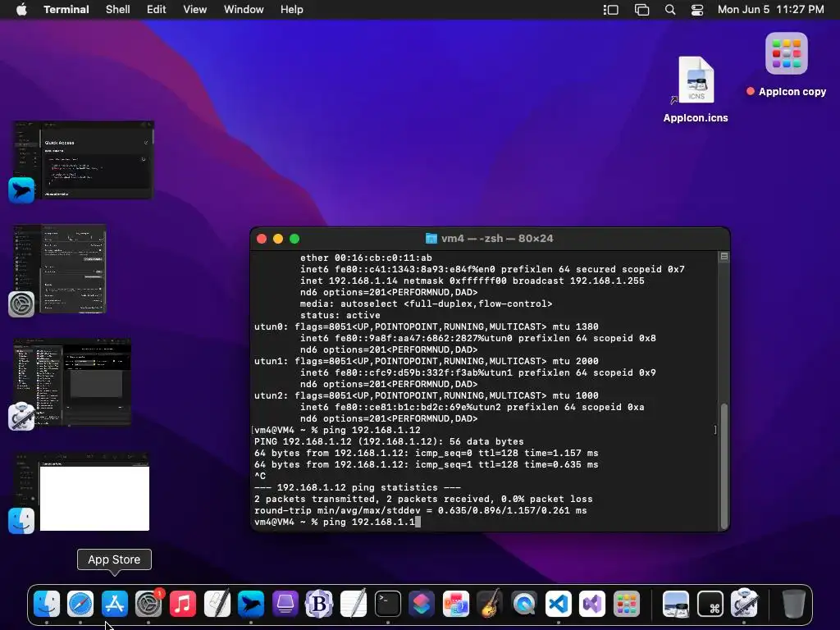Click the '192.168.1.12 ping statistics' line
Screen dimensions: 840x630
coord(358,487)
